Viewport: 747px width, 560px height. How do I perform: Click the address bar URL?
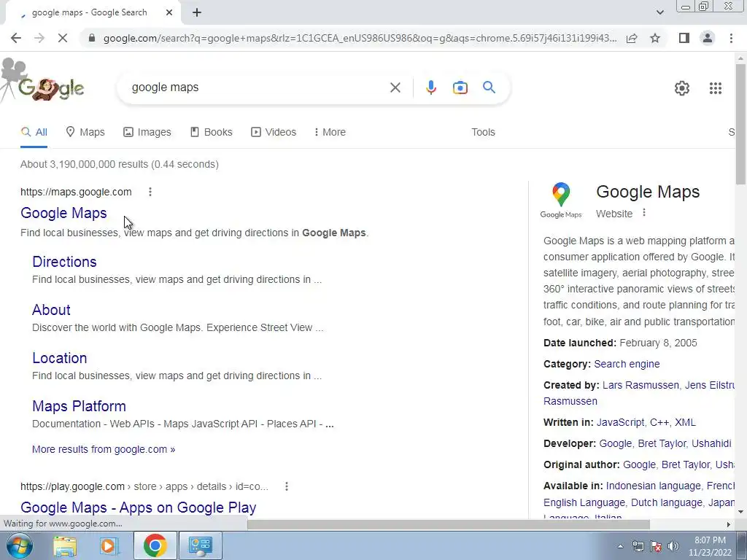tap(360, 38)
